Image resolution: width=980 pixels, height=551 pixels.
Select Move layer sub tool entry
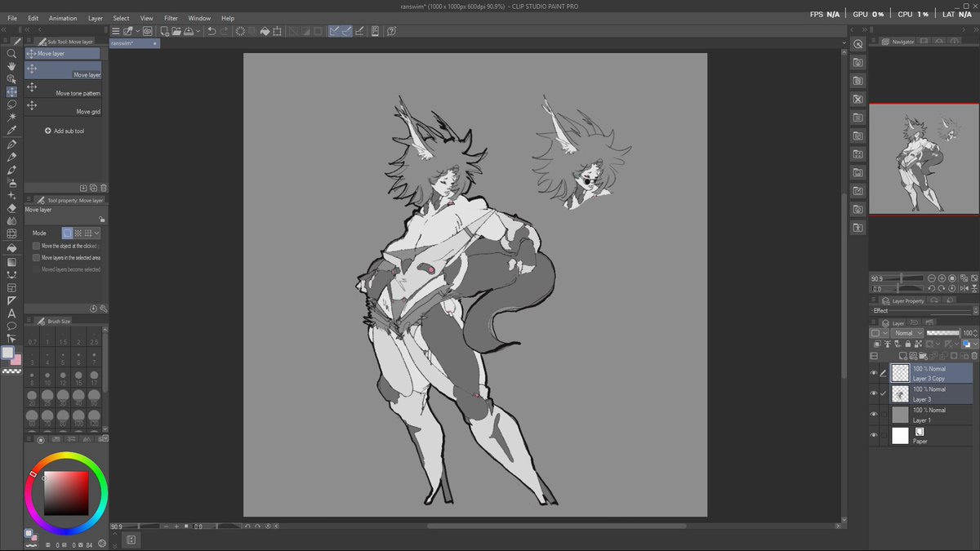click(64, 71)
